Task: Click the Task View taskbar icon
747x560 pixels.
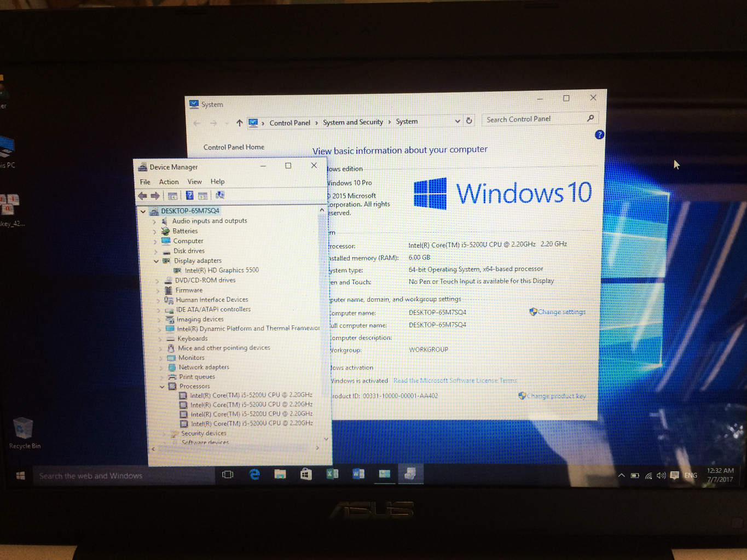Action: (228, 475)
